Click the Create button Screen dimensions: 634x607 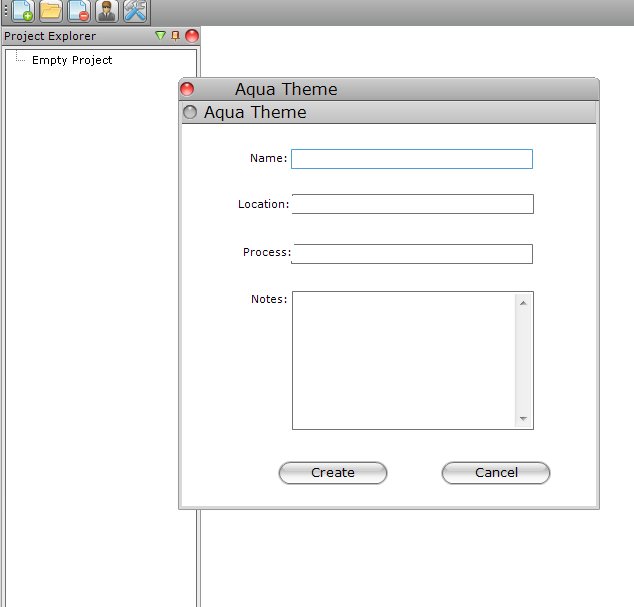click(x=333, y=473)
